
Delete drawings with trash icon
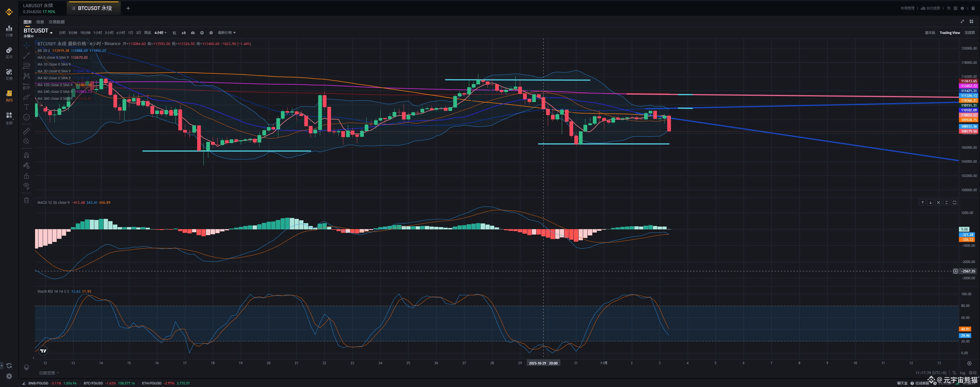coord(26,200)
